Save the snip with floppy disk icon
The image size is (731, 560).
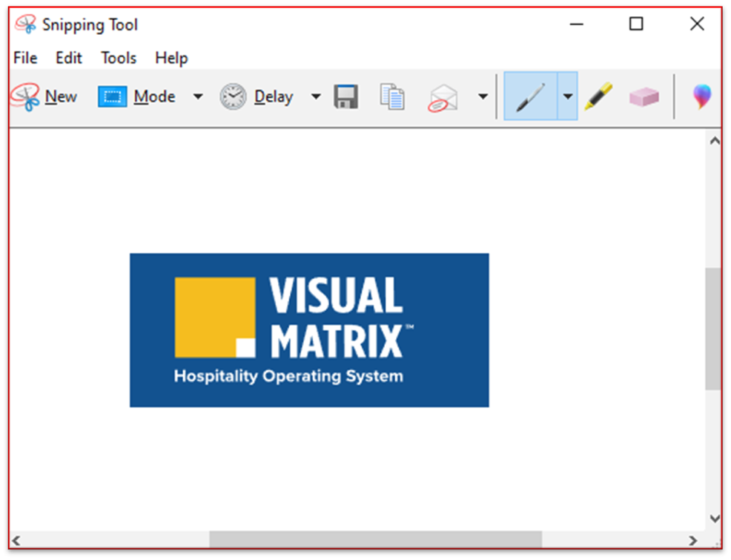click(x=345, y=96)
